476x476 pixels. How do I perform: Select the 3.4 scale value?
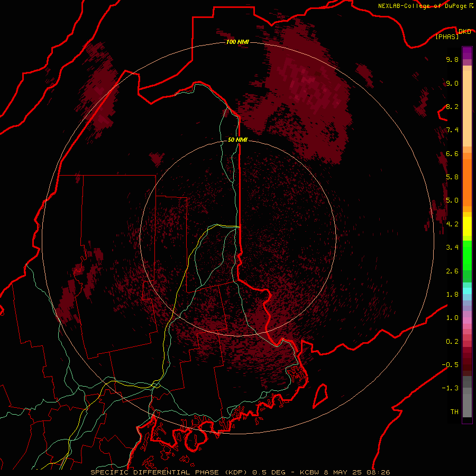[452, 248]
